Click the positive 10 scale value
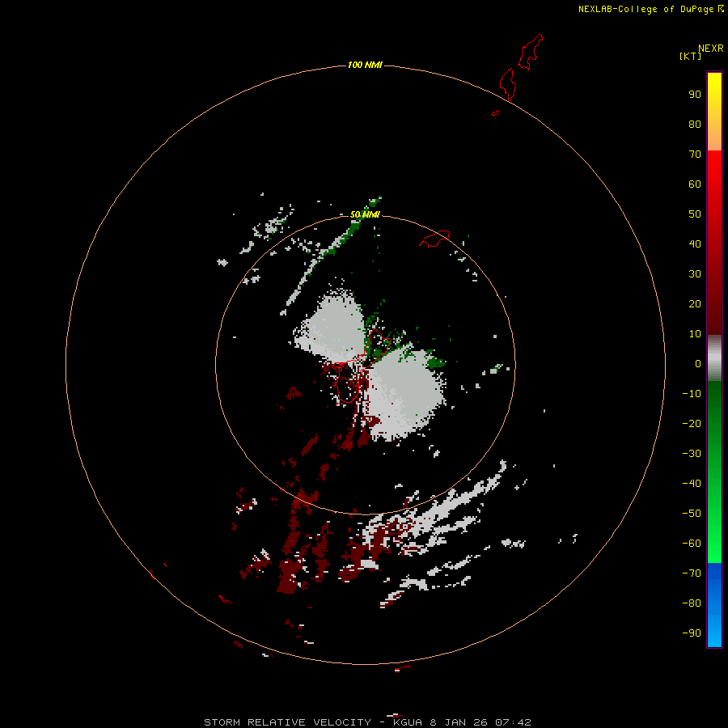This screenshot has width=728, height=728. pos(695,334)
